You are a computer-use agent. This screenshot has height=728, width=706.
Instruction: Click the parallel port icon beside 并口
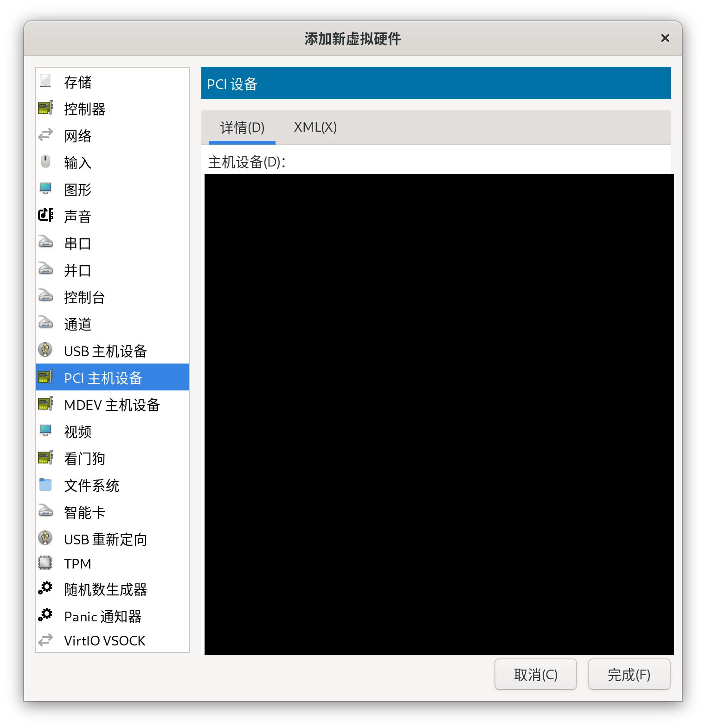(x=45, y=268)
